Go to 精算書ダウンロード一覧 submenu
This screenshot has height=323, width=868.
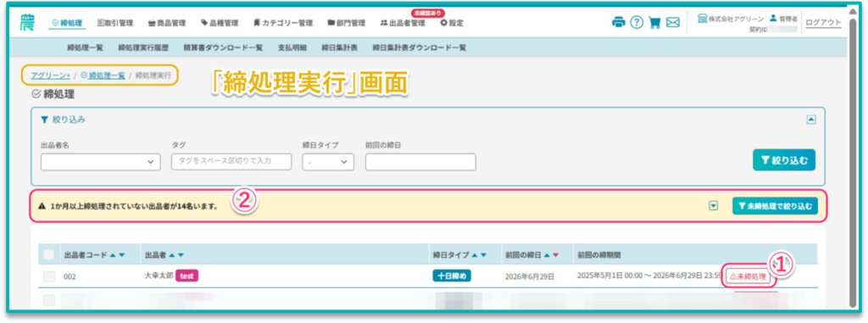pyautogui.click(x=223, y=47)
